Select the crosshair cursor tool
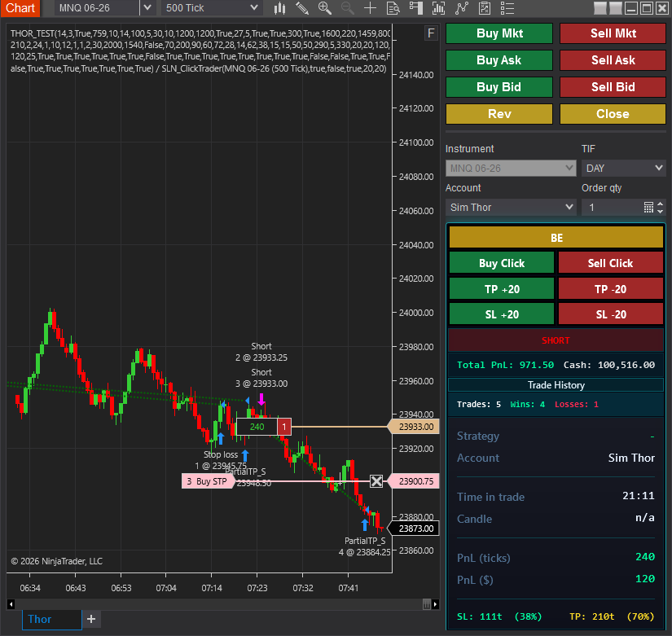Screen dimensions: 672x636 coord(370,8)
